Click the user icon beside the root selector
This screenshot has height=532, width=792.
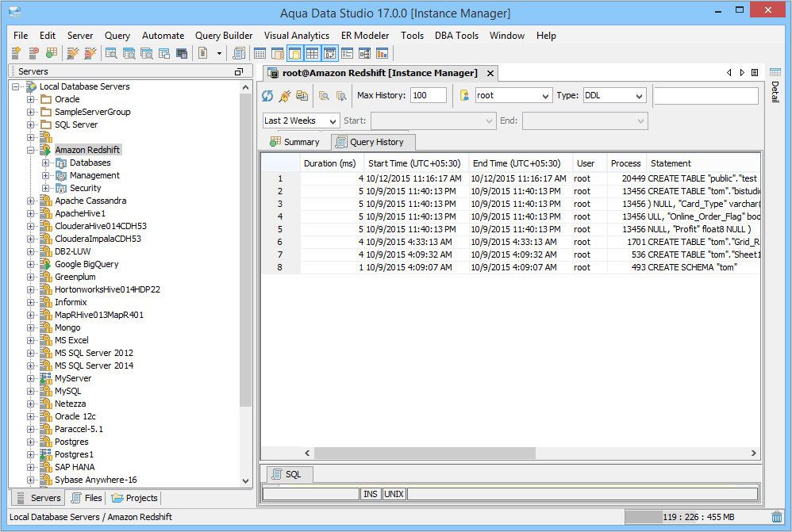coord(465,96)
